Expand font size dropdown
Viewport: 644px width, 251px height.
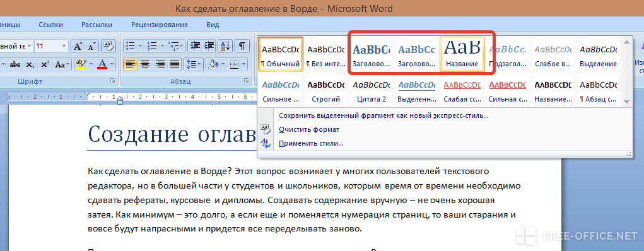click(64, 46)
